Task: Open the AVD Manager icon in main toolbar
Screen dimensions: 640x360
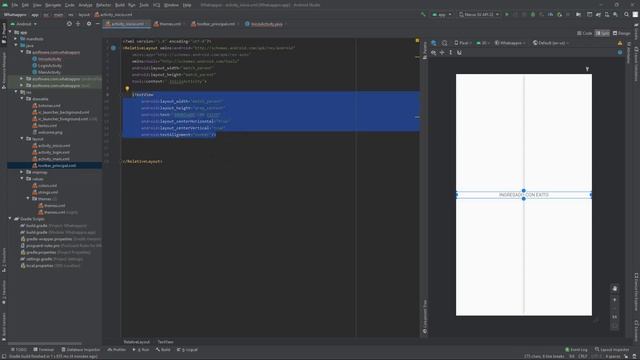Action: click(x=607, y=14)
